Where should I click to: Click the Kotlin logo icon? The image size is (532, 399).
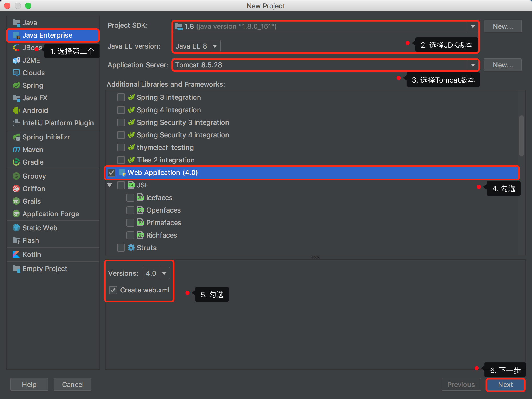16,255
